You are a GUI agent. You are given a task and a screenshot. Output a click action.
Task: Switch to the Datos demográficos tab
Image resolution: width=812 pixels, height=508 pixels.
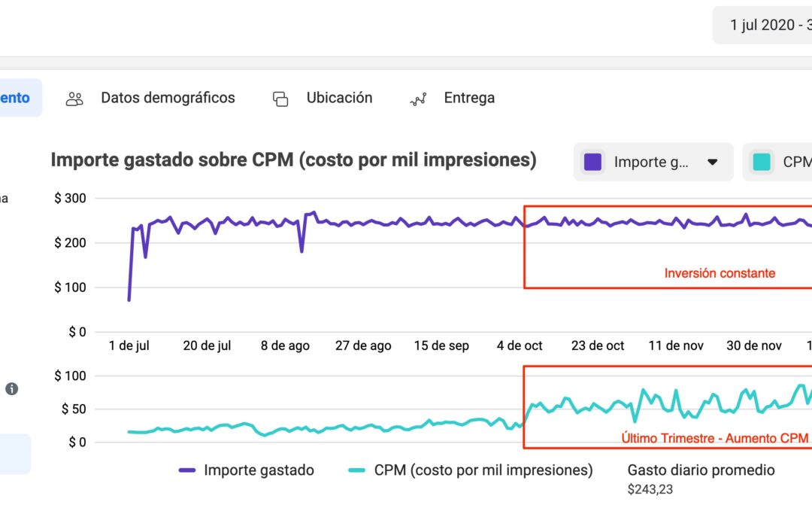click(x=167, y=98)
